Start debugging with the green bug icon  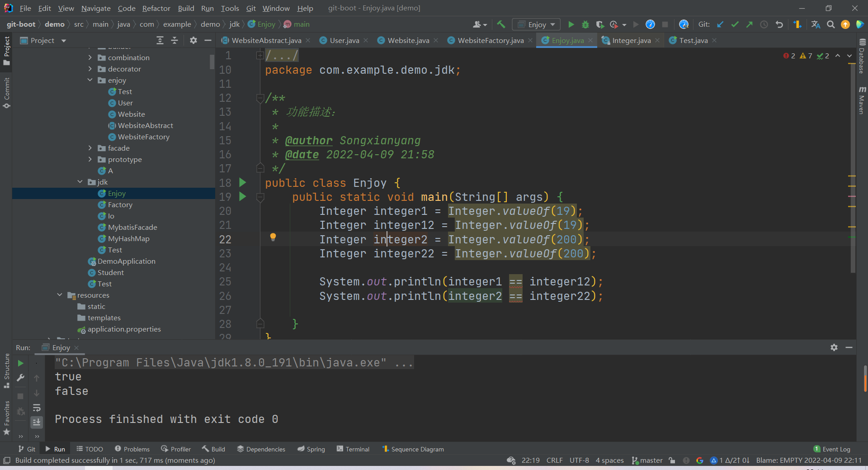click(x=585, y=24)
